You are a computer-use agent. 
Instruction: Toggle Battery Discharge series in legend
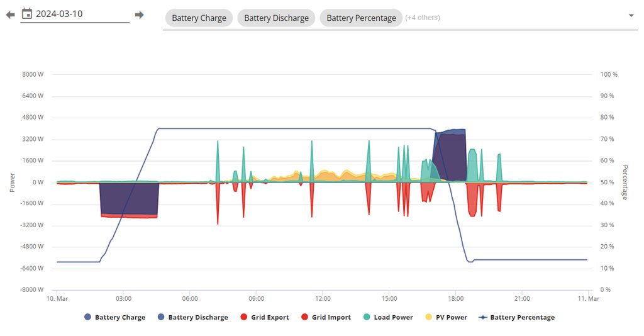tap(197, 318)
